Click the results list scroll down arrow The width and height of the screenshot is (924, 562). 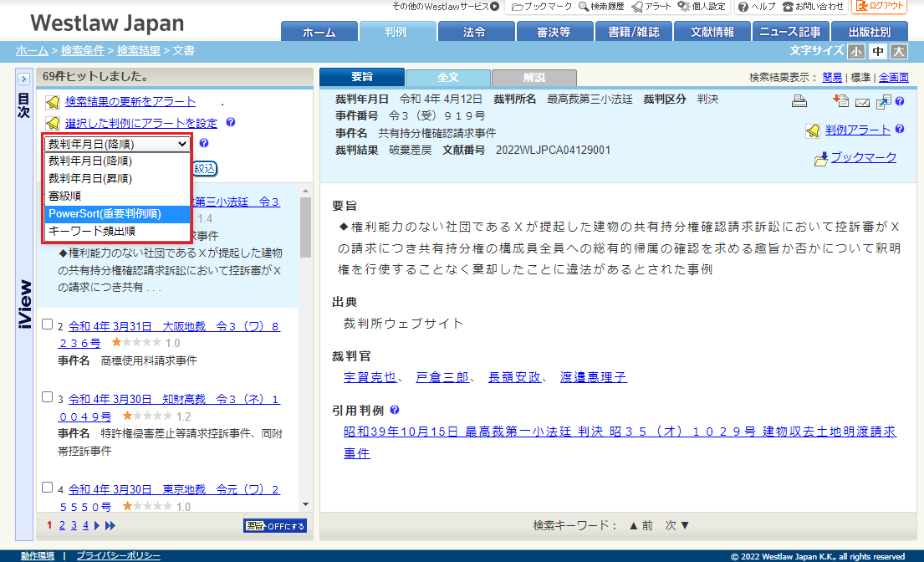[x=305, y=505]
